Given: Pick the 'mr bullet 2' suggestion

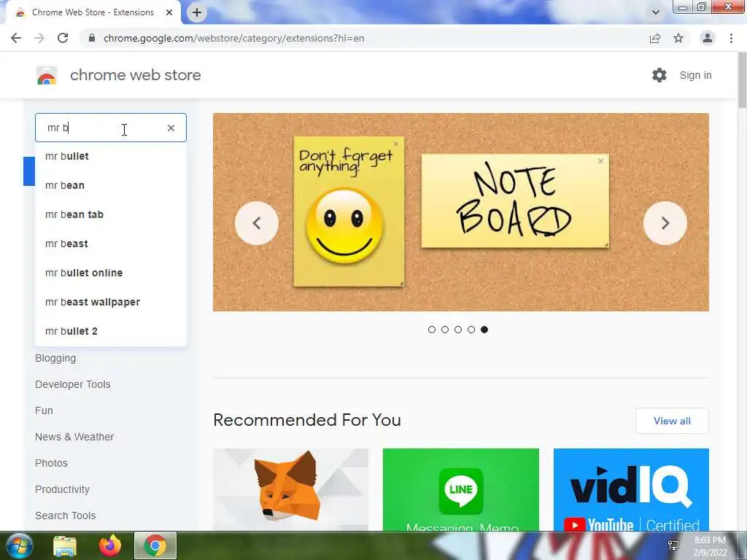Looking at the screenshot, I should point(111,331).
